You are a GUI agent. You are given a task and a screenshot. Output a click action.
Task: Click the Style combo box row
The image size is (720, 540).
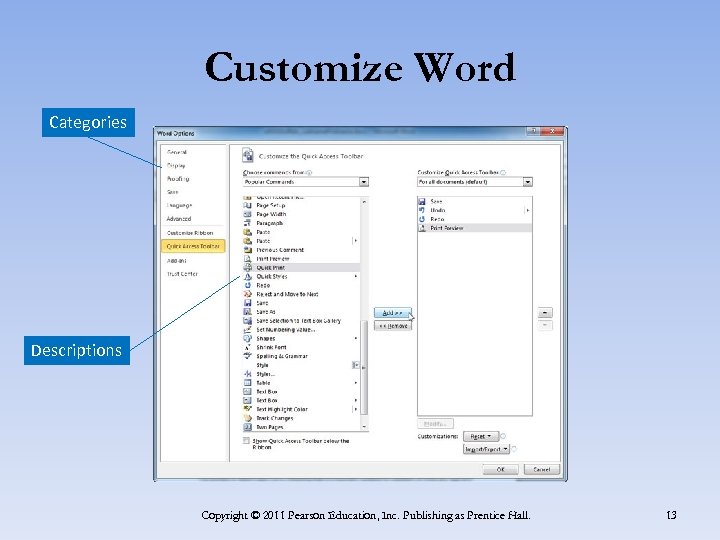pos(301,365)
